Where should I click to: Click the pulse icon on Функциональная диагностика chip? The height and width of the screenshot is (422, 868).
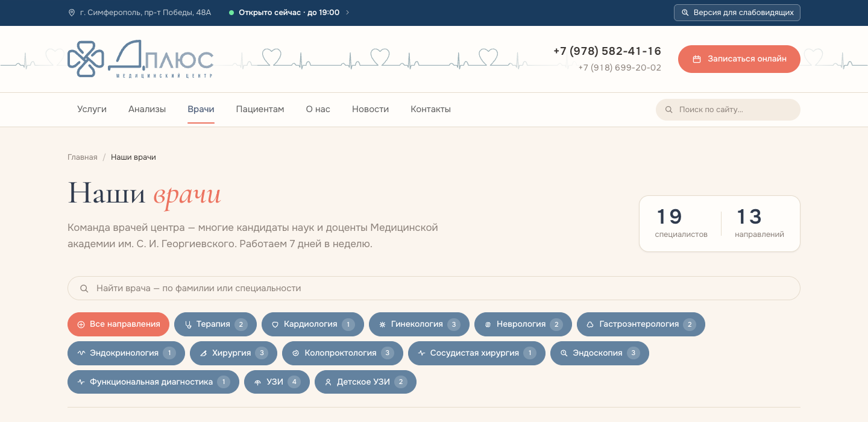pos(81,382)
